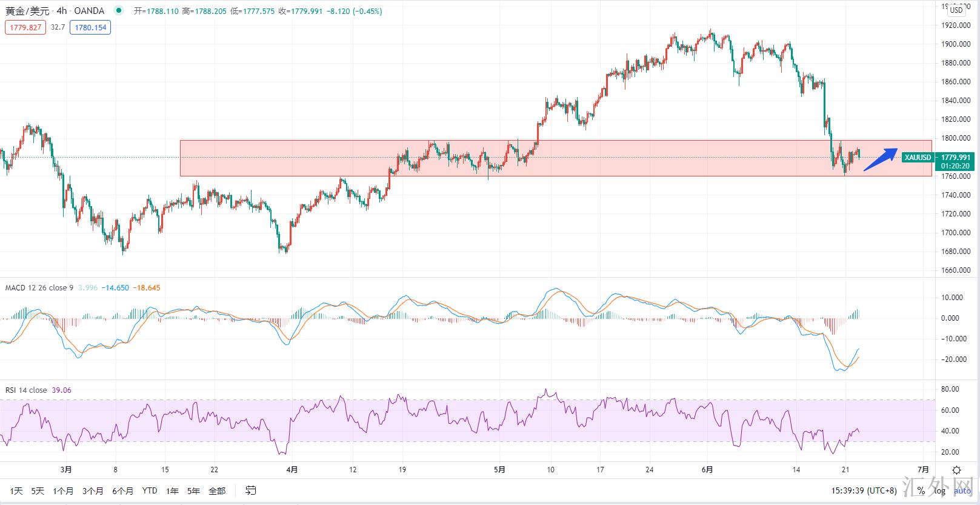Open the USD currency dropdown
980x505 pixels.
[x=956, y=10]
